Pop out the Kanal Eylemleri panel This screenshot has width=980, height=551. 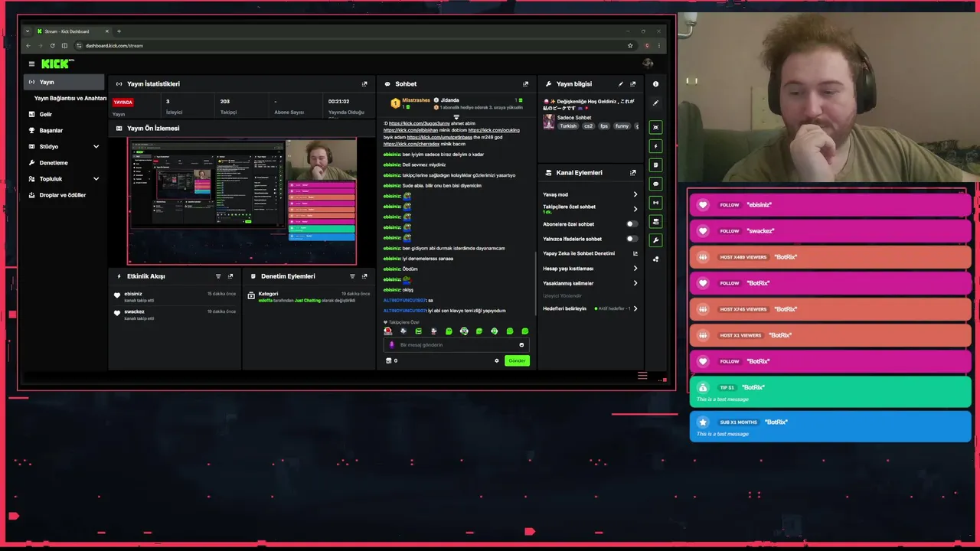(x=632, y=173)
